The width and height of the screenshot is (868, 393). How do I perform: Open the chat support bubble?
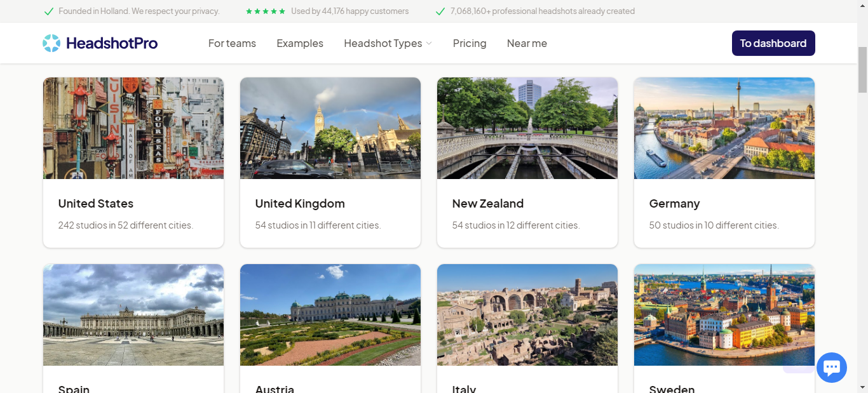pyautogui.click(x=831, y=368)
